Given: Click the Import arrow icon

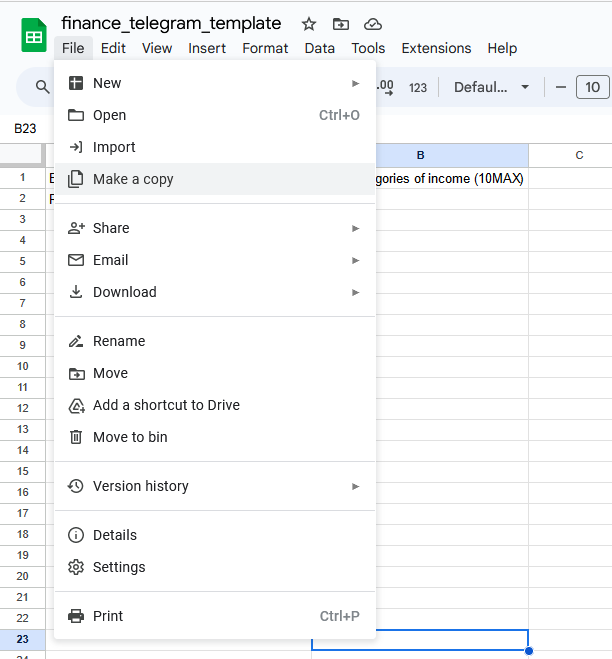Looking at the screenshot, I should (76, 147).
